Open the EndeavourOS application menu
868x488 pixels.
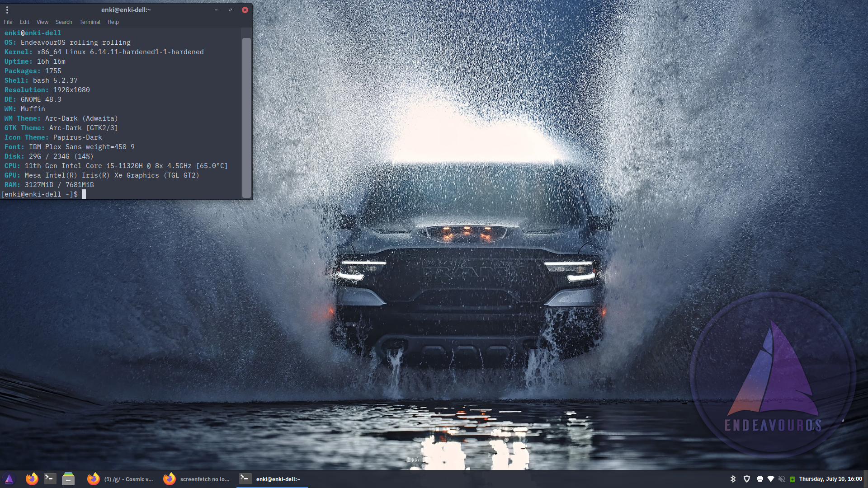[9, 479]
